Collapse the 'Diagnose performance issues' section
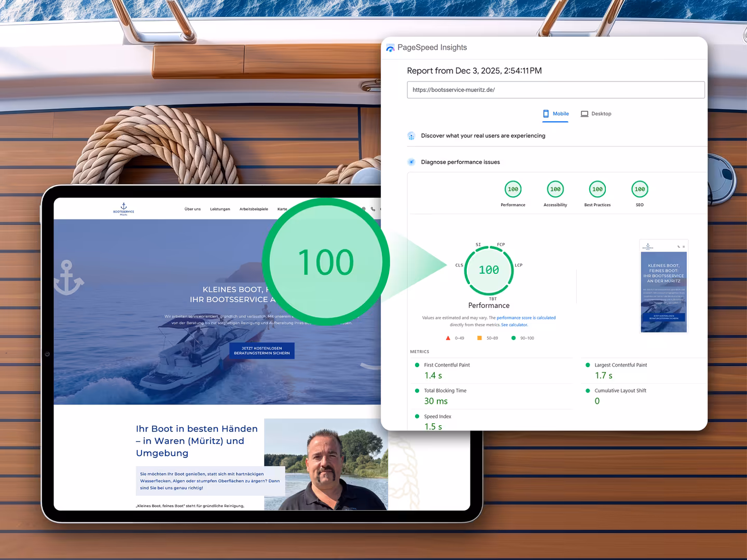Image resolution: width=747 pixels, height=560 pixels. click(460, 162)
